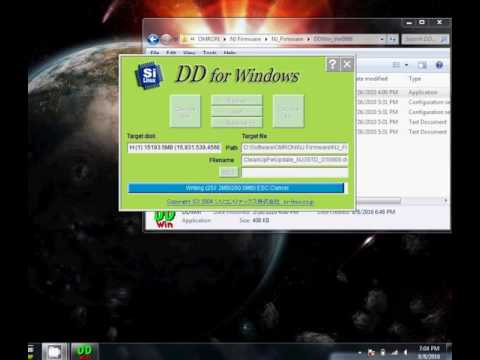Click the target file Filename field
Image resolution: width=480 pixels, height=360 pixels.
click(295, 160)
